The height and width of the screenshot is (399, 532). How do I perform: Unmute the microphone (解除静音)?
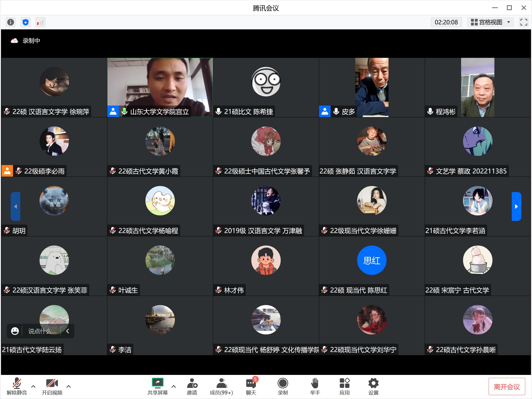[17, 386]
